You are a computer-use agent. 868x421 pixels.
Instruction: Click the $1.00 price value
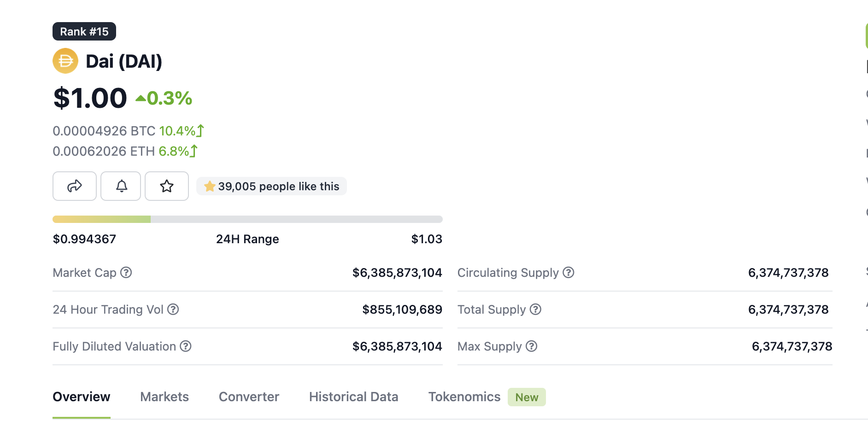[x=90, y=98]
